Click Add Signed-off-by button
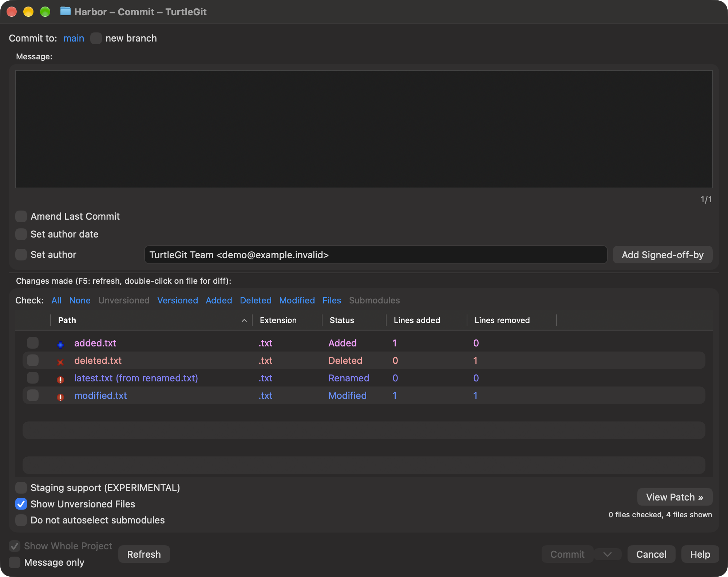The image size is (728, 577). (662, 255)
